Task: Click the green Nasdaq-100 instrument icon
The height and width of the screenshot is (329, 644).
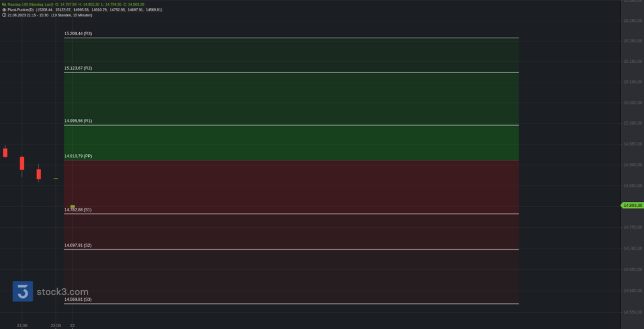Action: [x=4, y=4]
